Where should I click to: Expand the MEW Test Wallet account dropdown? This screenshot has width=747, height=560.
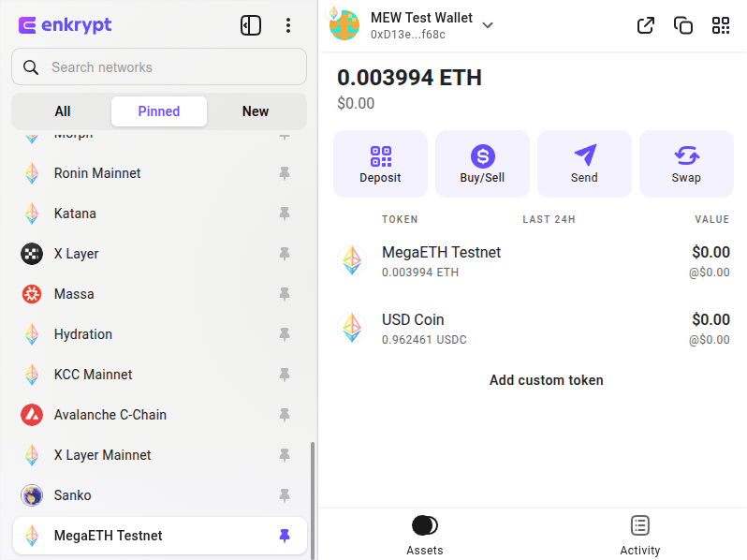tap(488, 25)
